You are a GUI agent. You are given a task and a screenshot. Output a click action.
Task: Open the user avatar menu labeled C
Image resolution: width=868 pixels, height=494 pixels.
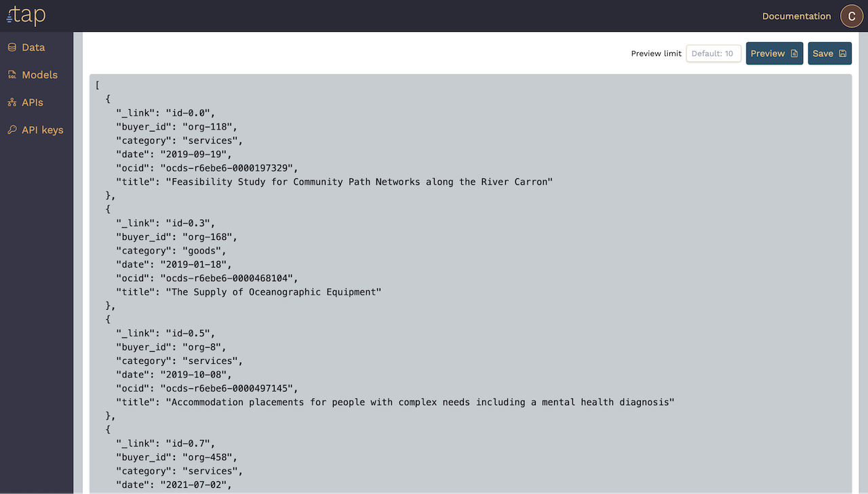click(852, 16)
